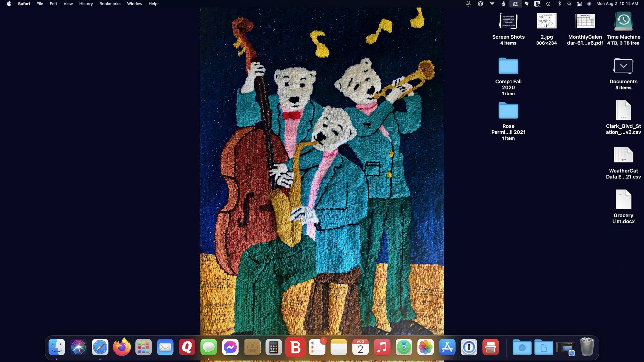Viewport: 644px width, 362px height.
Task: Open Wi-Fi status menu
Action: coord(492,4)
